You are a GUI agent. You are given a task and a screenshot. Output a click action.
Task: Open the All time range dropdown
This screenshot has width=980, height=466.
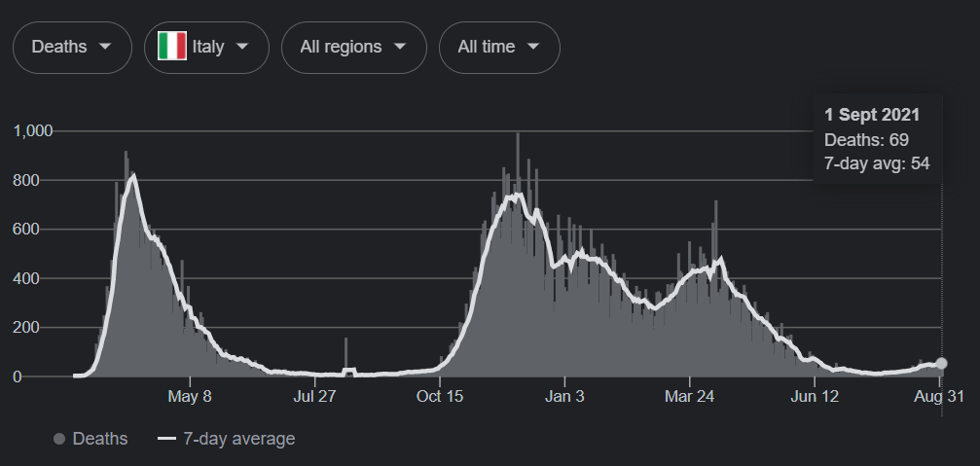[x=499, y=47]
